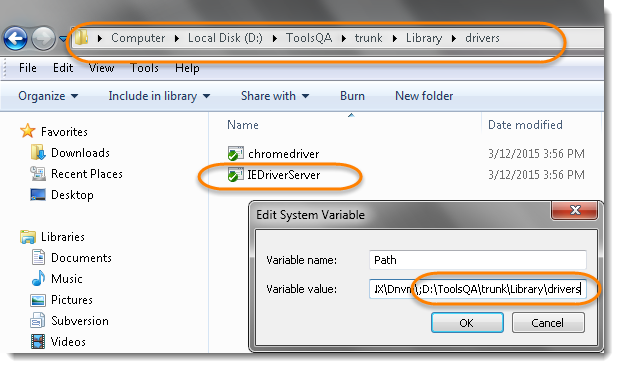This screenshot has width=619, height=368.
Task: Click the Music note icon
Action: point(38,278)
